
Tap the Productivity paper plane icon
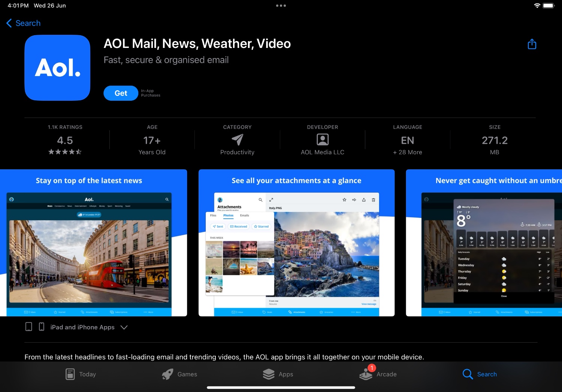(238, 140)
